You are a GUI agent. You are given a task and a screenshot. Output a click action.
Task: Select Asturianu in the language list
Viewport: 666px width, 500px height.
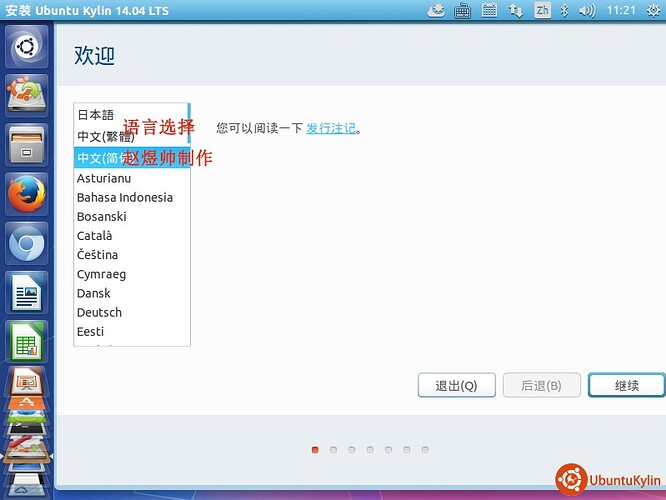[x=132, y=178]
